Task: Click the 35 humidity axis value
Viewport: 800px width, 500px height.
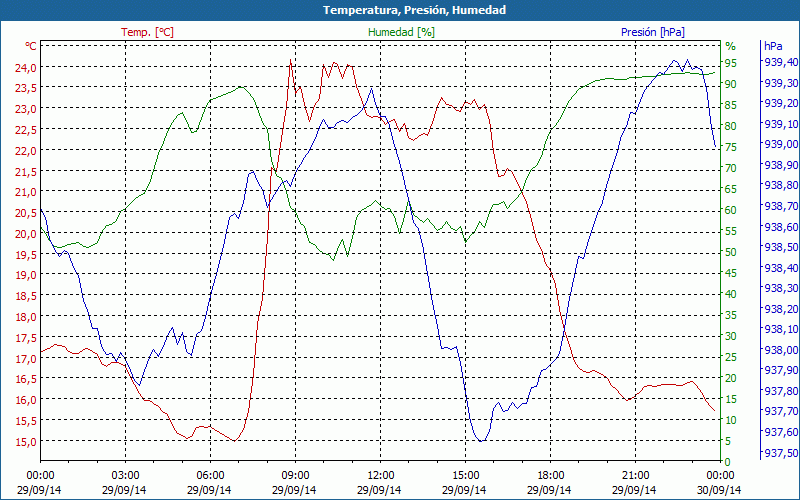Action: click(x=731, y=315)
